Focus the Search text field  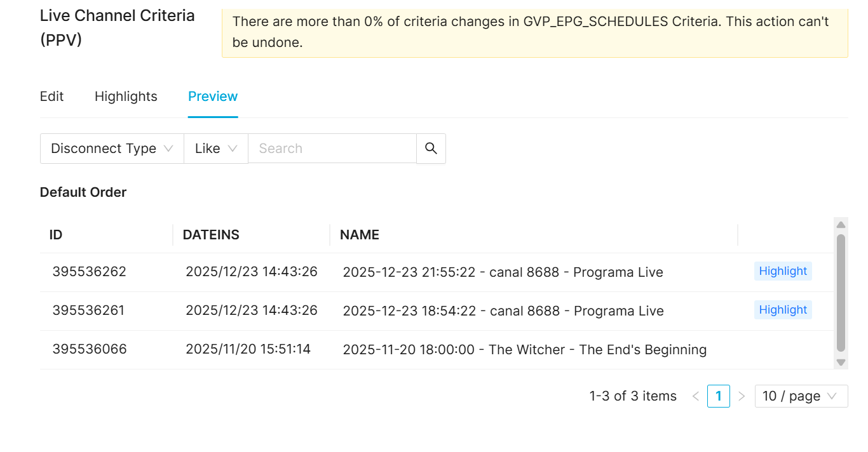pos(332,149)
